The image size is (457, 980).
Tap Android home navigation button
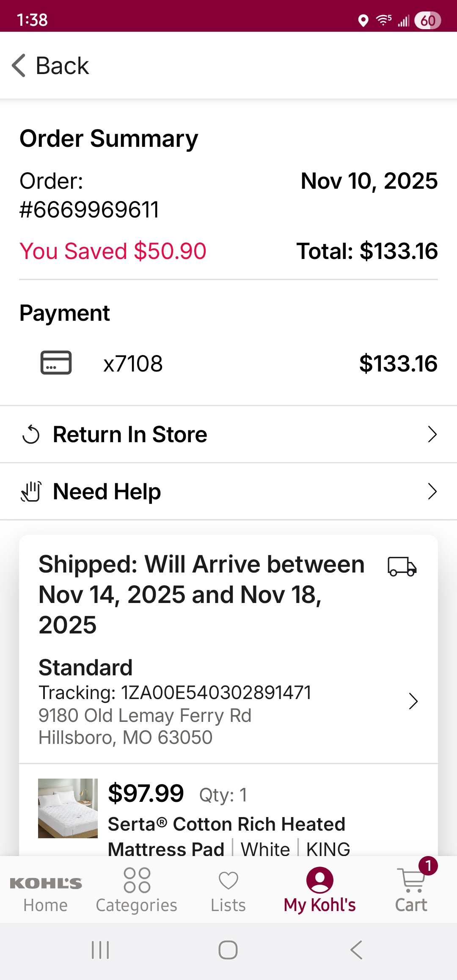pos(228,950)
